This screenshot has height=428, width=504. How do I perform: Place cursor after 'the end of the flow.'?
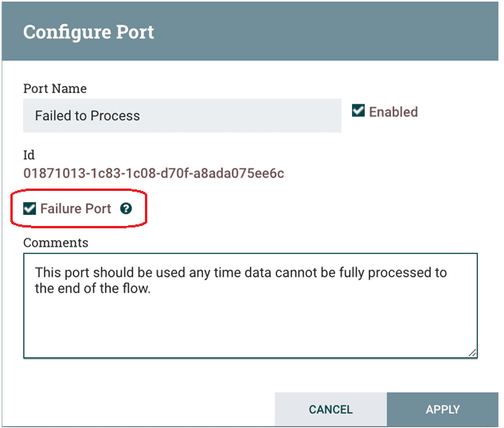pyautogui.click(x=151, y=288)
